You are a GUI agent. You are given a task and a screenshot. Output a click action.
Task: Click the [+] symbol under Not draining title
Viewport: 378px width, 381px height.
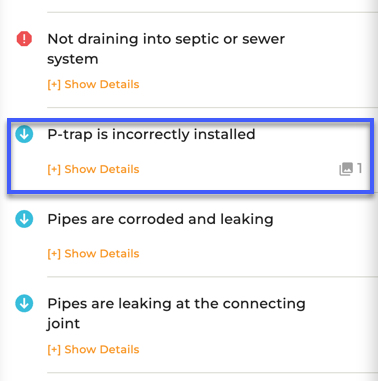pyautogui.click(x=54, y=84)
